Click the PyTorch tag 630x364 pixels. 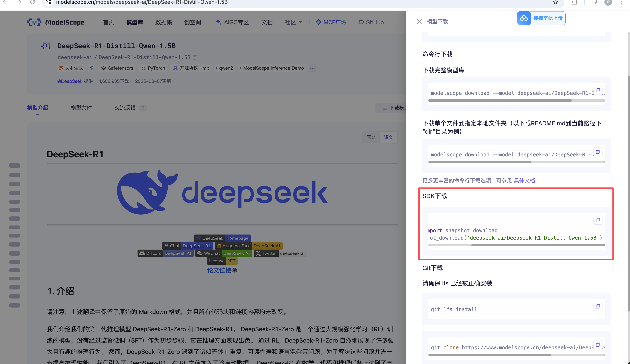[x=153, y=68]
